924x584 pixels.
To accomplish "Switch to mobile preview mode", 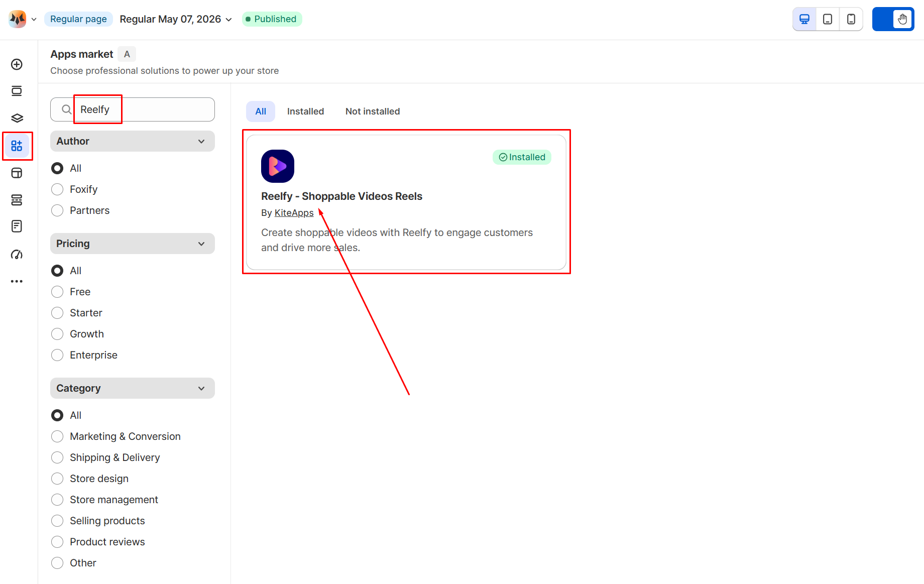I will click(x=851, y=19).
